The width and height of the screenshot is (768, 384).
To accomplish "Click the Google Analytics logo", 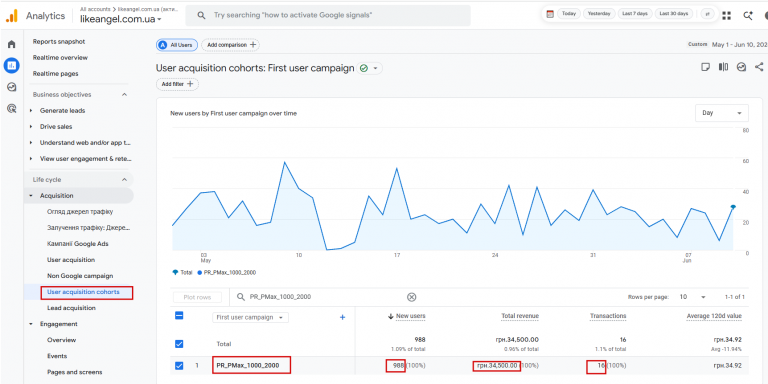I will pyautogui.click(x=11, y=16).
